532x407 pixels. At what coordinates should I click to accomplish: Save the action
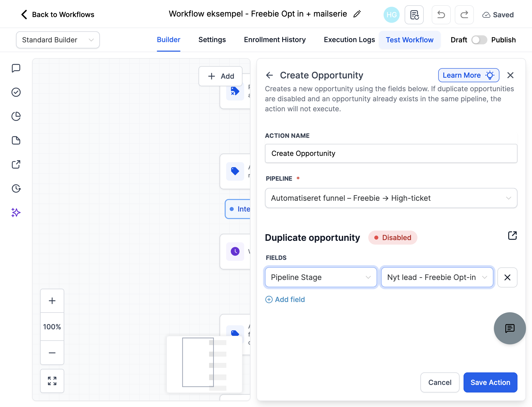(490, 382)
